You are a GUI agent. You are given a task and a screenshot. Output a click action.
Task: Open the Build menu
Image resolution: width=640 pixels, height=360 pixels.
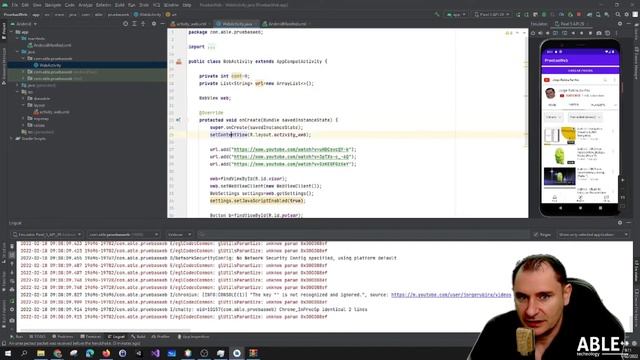pos(120,5)
